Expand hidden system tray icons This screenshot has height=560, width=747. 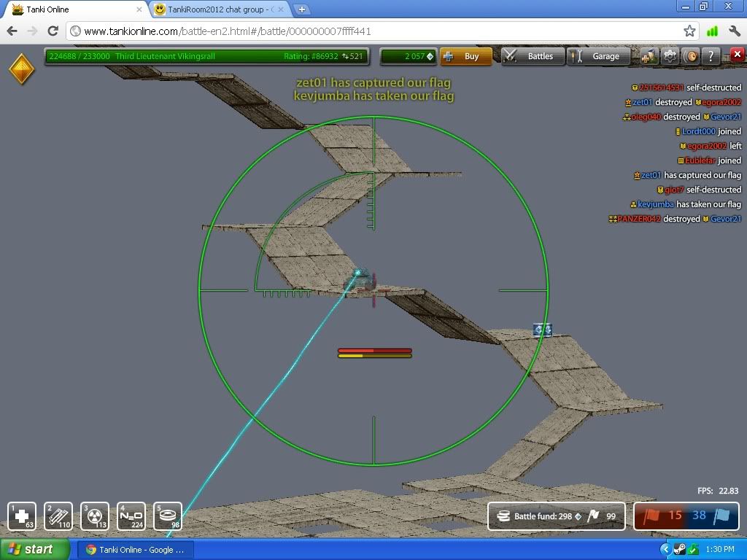665,549
